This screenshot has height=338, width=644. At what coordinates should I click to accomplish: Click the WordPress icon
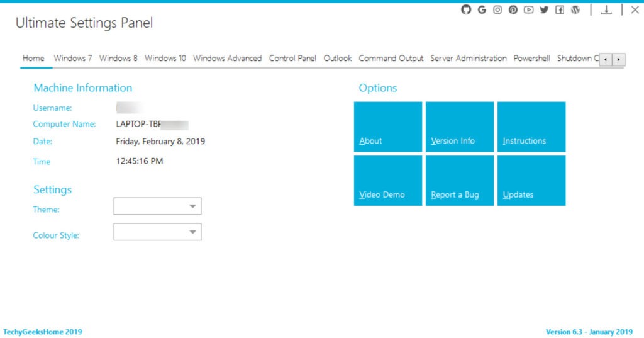(575, 9)
